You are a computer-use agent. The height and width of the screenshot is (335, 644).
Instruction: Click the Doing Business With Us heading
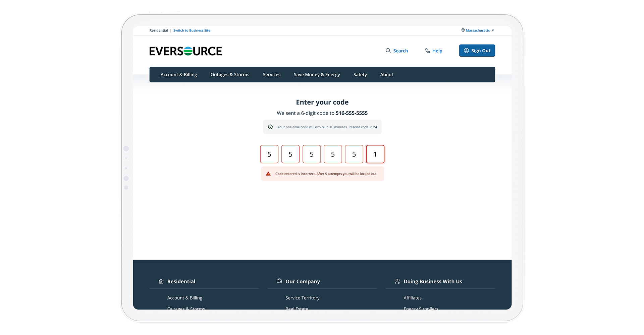click(x=433, y=281)
